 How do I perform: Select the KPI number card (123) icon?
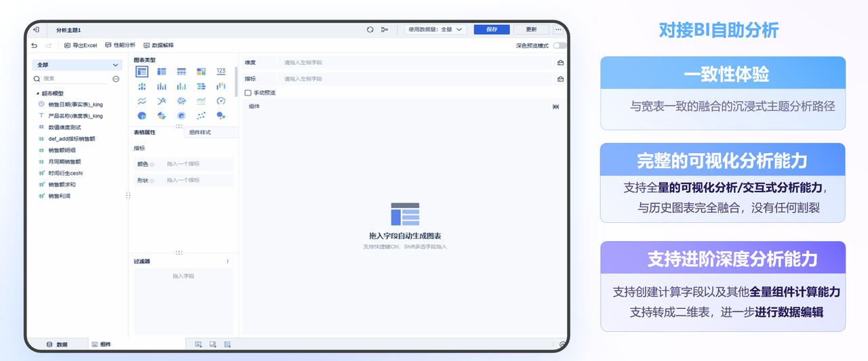coord(221,71)
